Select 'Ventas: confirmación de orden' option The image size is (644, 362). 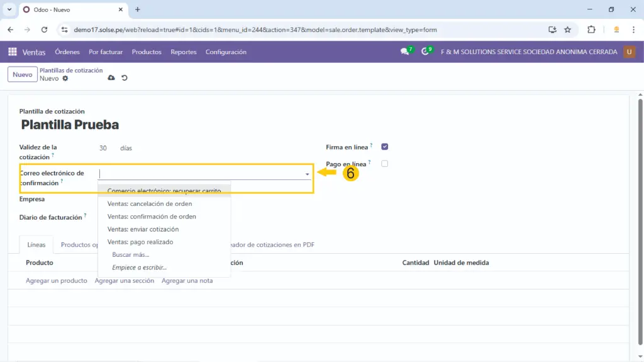click(x=152, y=217)
